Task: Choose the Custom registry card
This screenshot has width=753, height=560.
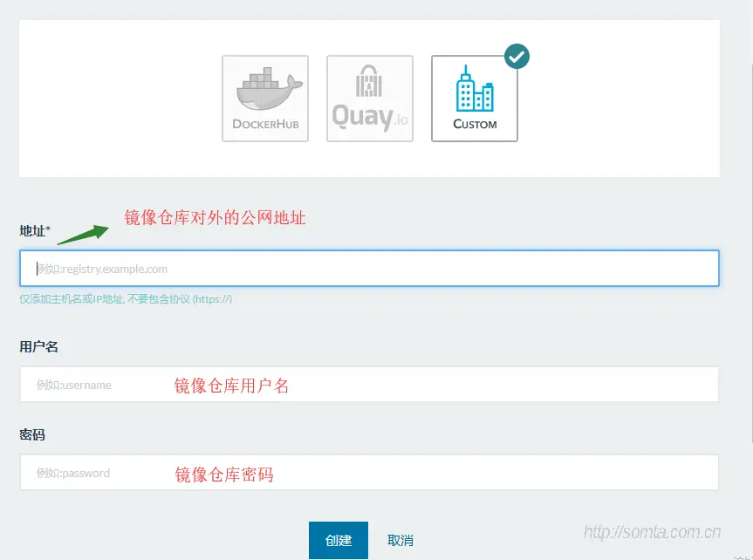Action: [x=475, y=99]
